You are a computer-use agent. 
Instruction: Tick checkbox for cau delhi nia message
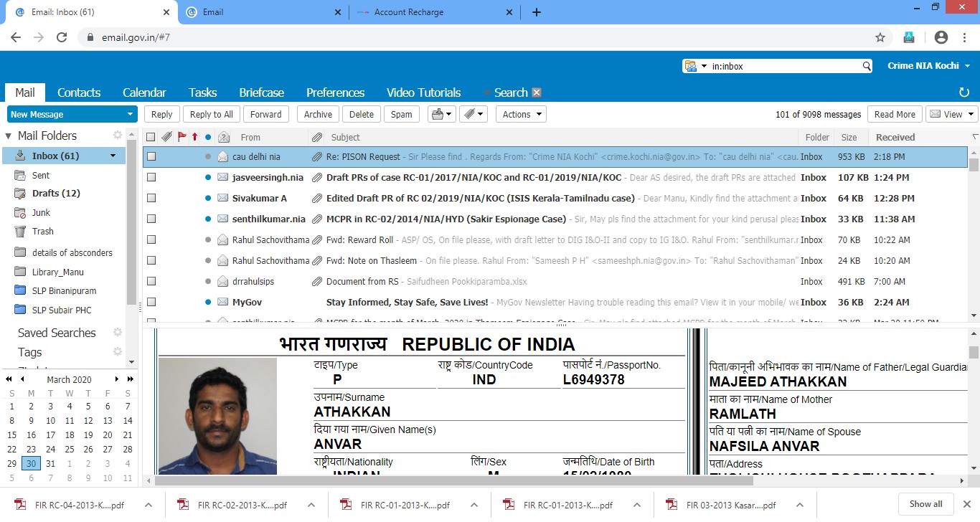coord(151,156)
